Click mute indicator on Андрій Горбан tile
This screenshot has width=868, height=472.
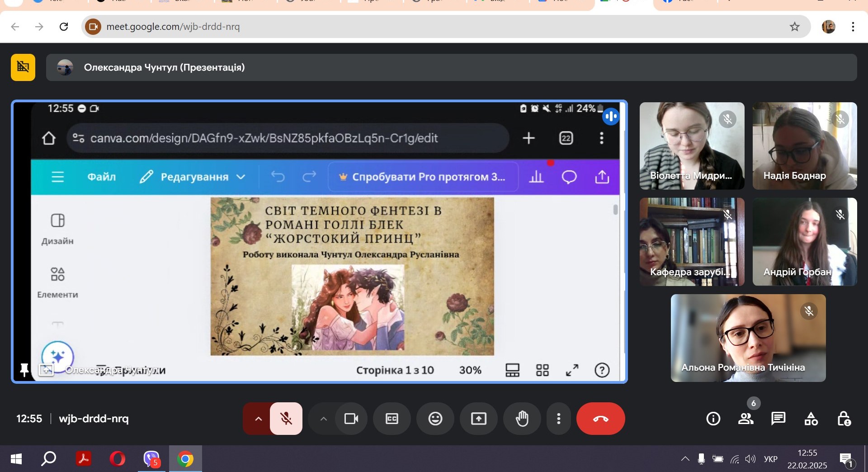pyautogui.click(x=840, y=215)
